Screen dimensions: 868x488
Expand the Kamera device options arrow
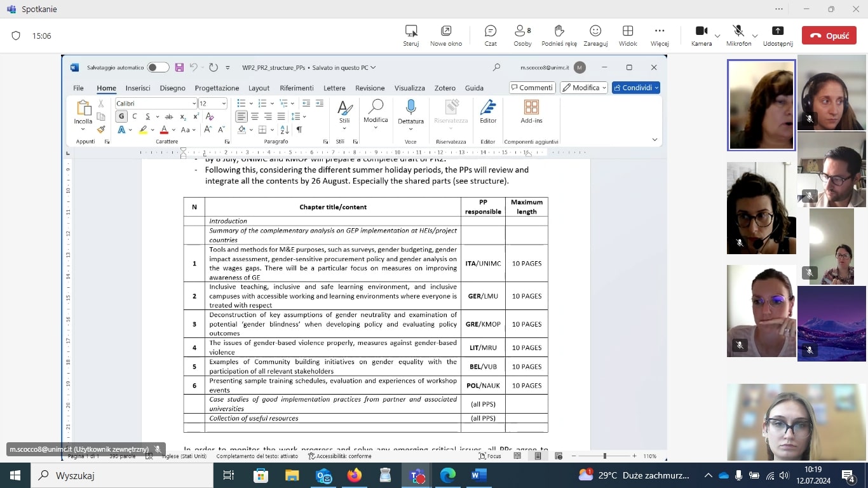point(717,36)
